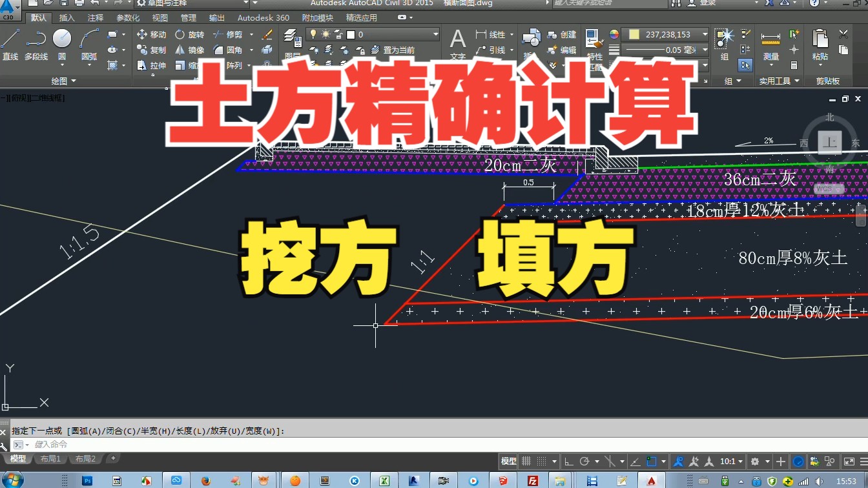Screen dimensions: 868x488
Task: Click the 移动 (Move) tool
Action: [x=152, y=34]
